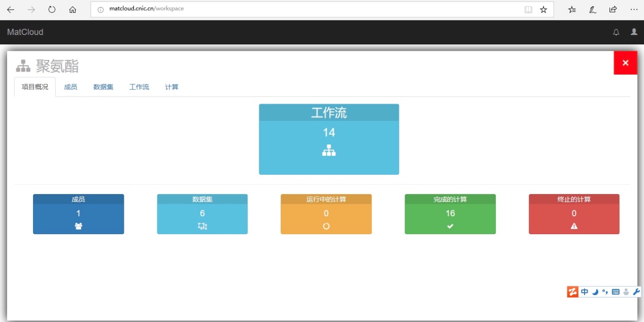The image size is (644, 322).
Task: Open the 完成的计算 card header
Action: [x=450, y=199]
